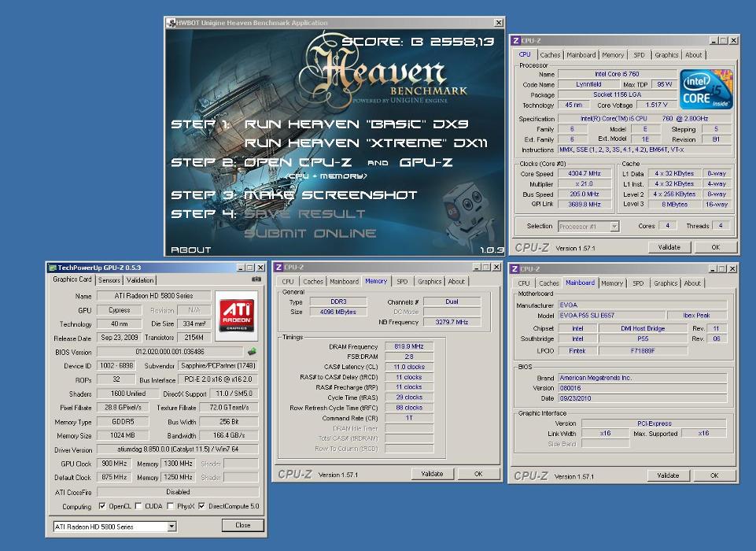The image size is (756, 551).
Task: Open the Processor #1 selection dropdown
Action: tap(614, 226)
